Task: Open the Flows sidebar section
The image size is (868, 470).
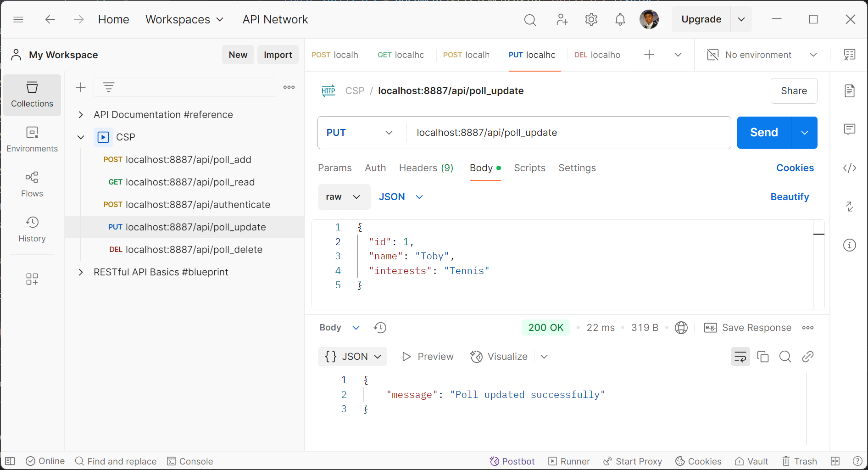Action: tap(32, 184)
